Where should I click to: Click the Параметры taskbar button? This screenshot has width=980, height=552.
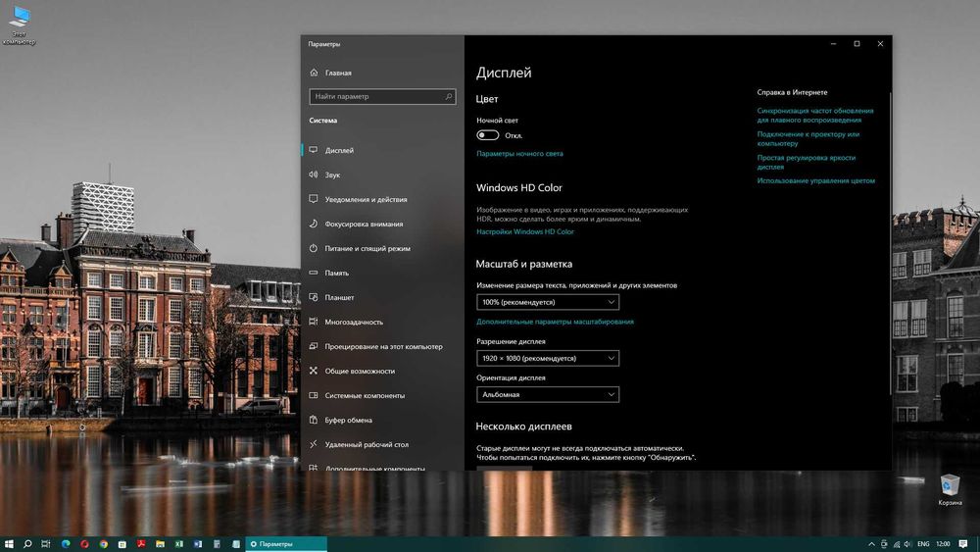pos(285,544)
